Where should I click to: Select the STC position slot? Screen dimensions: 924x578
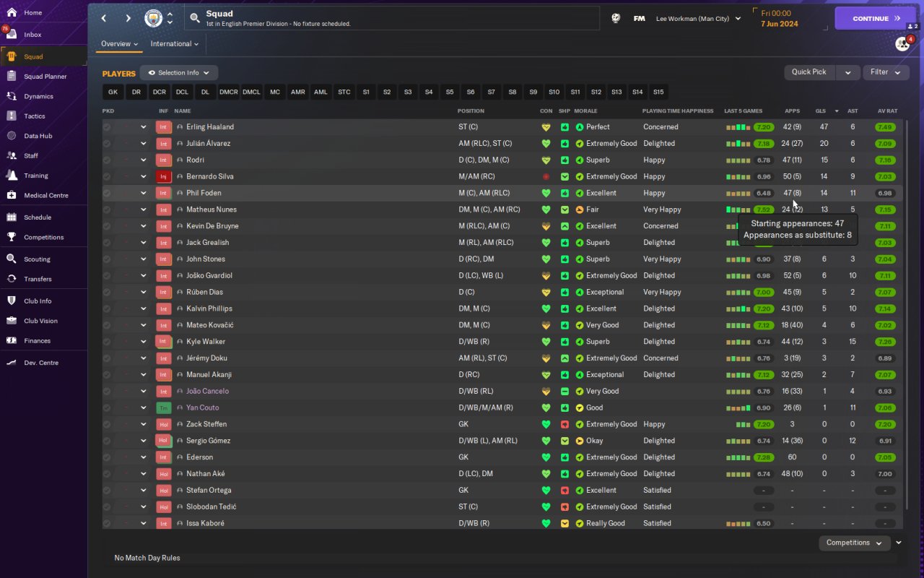pyautogui.click(x=344, y=92)
